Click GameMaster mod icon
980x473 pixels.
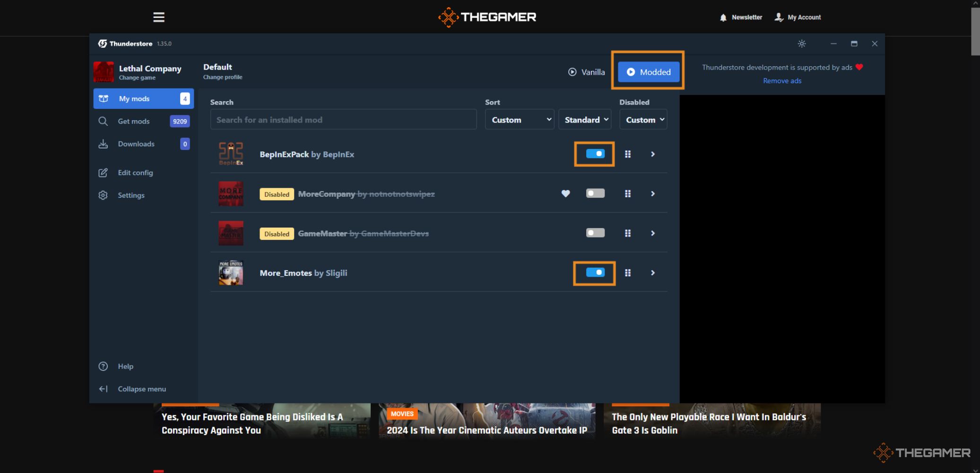pos(231,233)
